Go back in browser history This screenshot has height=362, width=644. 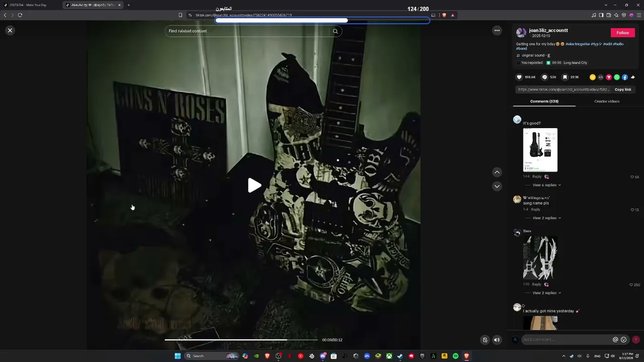(5, 15)
